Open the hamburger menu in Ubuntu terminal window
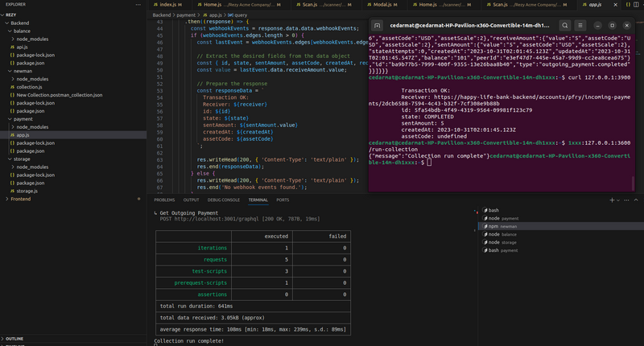 click(x=580, y=26)
